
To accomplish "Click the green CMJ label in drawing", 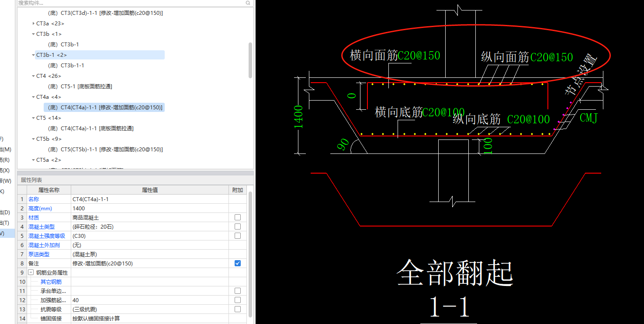I will tap(589, 118).
